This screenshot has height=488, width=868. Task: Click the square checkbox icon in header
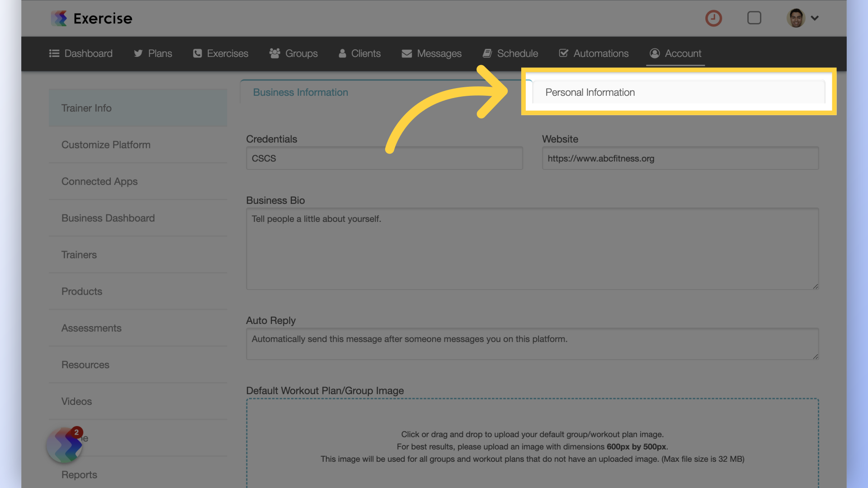(754, 18)
